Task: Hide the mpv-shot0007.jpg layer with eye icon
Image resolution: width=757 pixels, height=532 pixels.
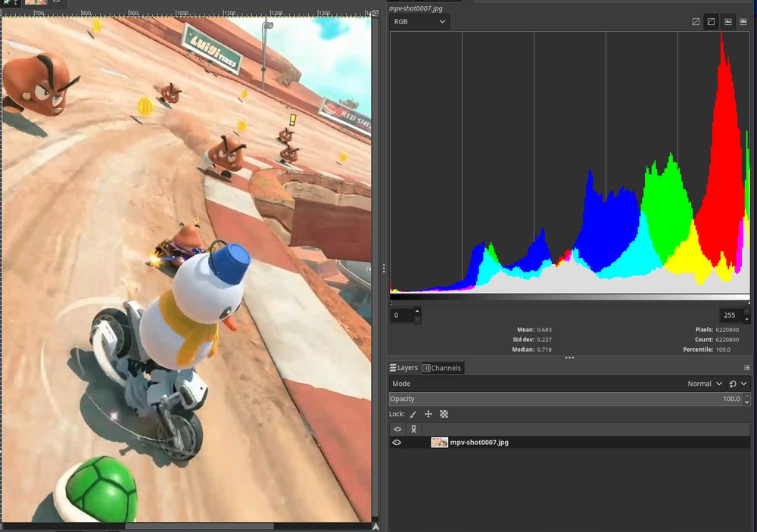Action: pyautogui.click(x=397, y=442)
